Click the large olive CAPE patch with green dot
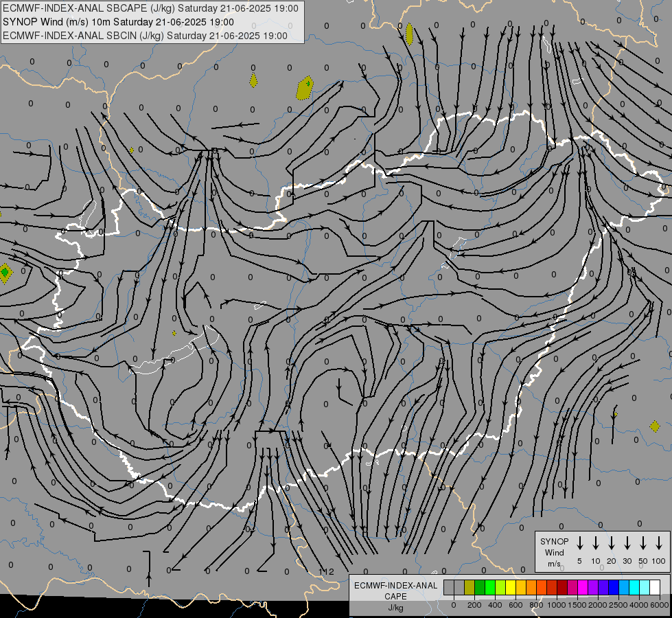 [305, 89]
